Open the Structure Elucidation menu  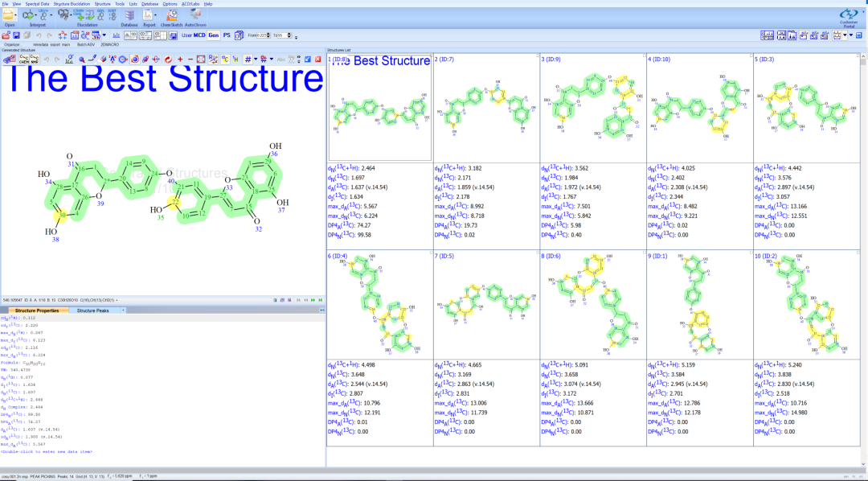tap(72, 4)
